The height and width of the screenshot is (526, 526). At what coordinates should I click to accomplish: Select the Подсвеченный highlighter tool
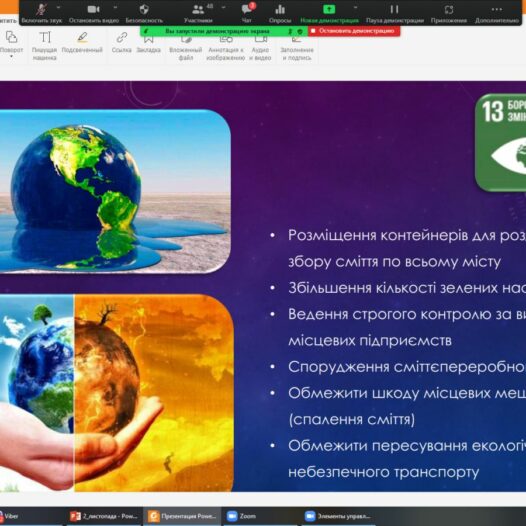[82, 42]
